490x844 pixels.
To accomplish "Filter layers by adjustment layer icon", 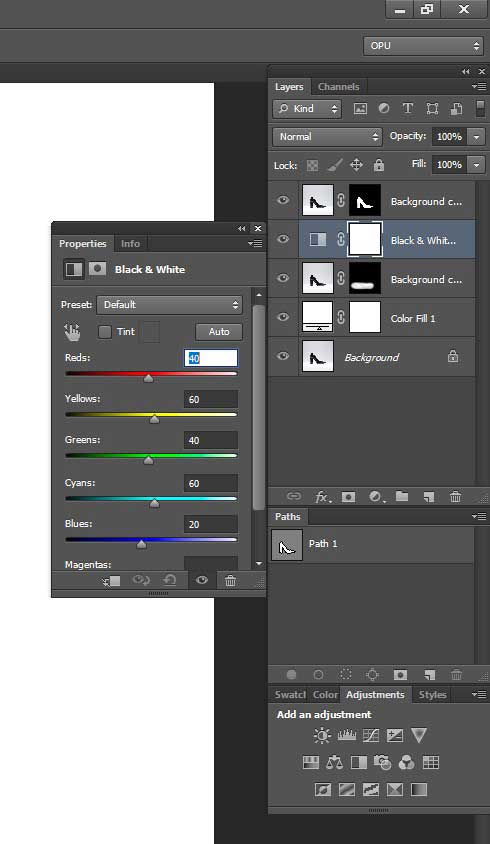I will pos(384,109).
